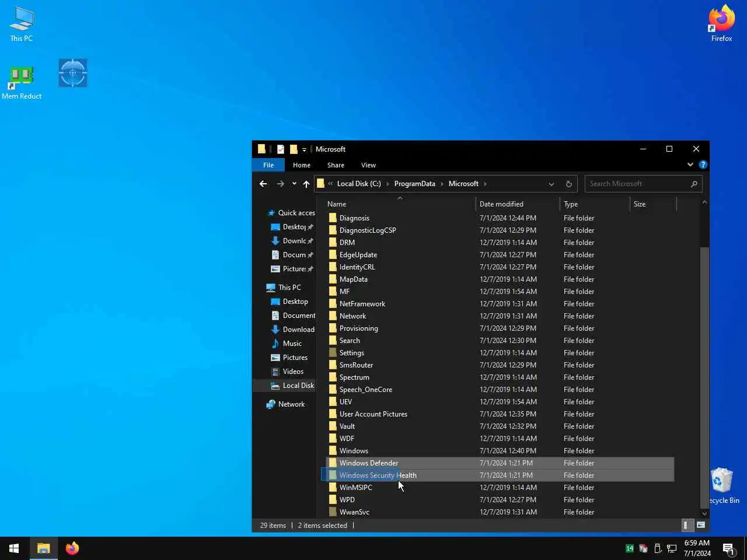Select the Settings folder icon
Image resolution: width=747 pixels, height=560 pixels.
click(x=333, y=353)
